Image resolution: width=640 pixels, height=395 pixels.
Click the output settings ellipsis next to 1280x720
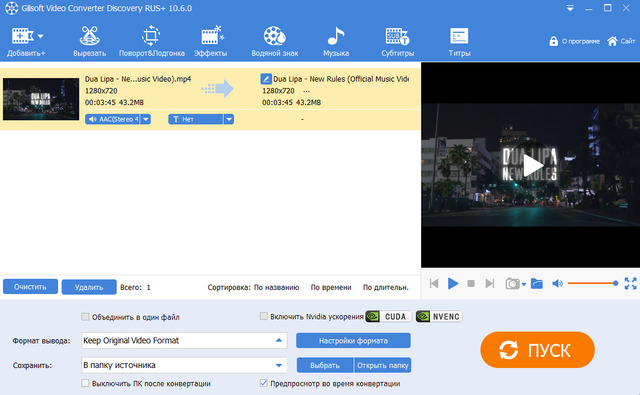pyautogui.click(x=307, y=91)
